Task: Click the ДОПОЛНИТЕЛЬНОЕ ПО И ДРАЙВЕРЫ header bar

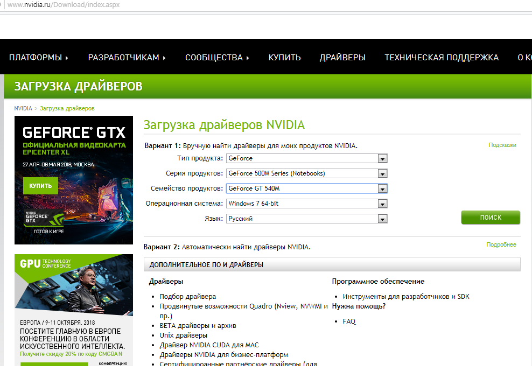Action: coord(332,264)
